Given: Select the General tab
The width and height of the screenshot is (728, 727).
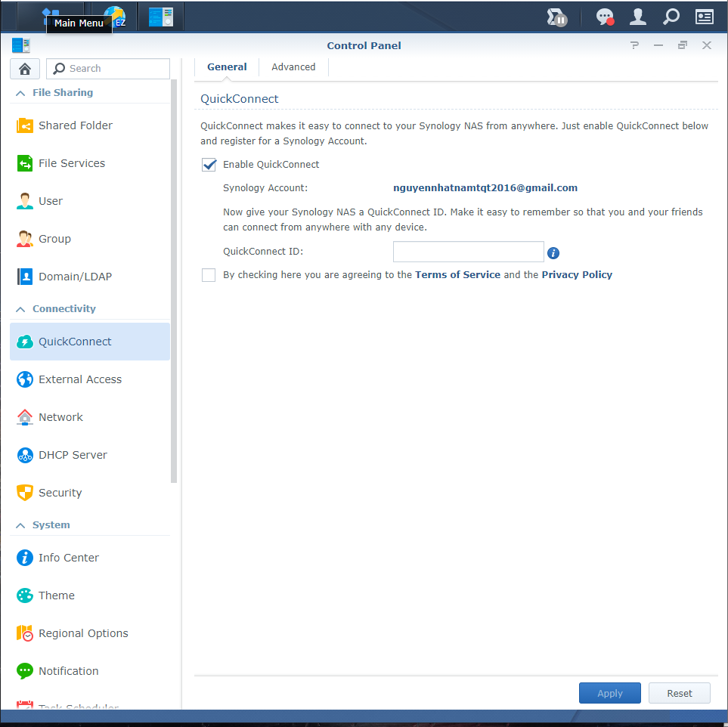Looking at the screenshot, I should (227, 67).
